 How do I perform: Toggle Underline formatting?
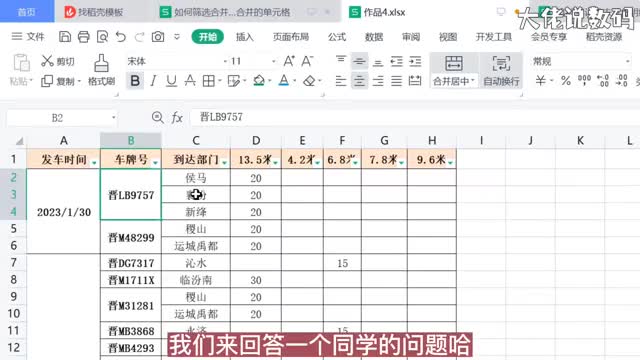click(x=171, y=81)
